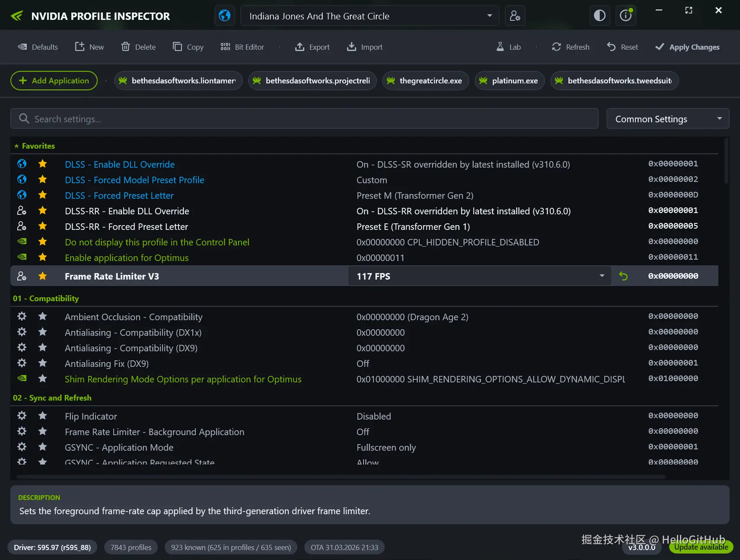The width and height of the screenshot is (740, 560).
Task: Favorite Antialiasing Fix (DX9) with its star
Action: pos(42,363)
